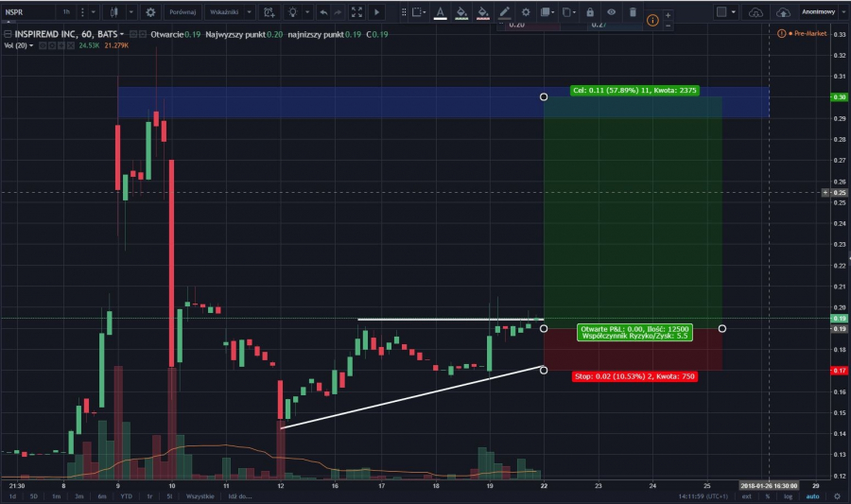Enable the auto scale option
Viewport: 851px width, 504px height.
pos(813,495)
